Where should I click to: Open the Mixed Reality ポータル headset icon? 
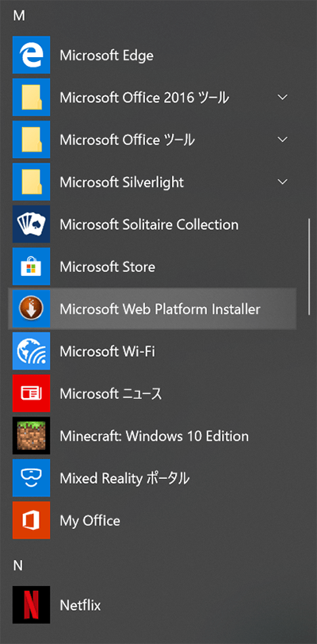tap(31, 478)
